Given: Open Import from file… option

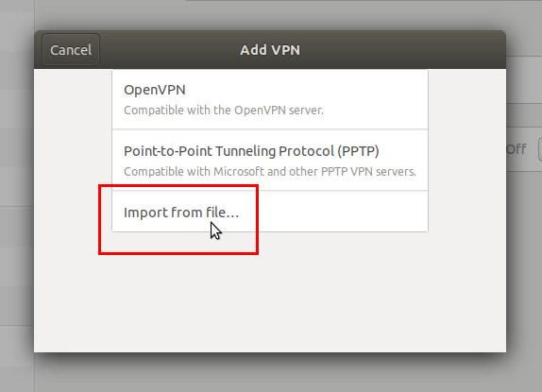Looking at the screenshot, I should point(270,212).
